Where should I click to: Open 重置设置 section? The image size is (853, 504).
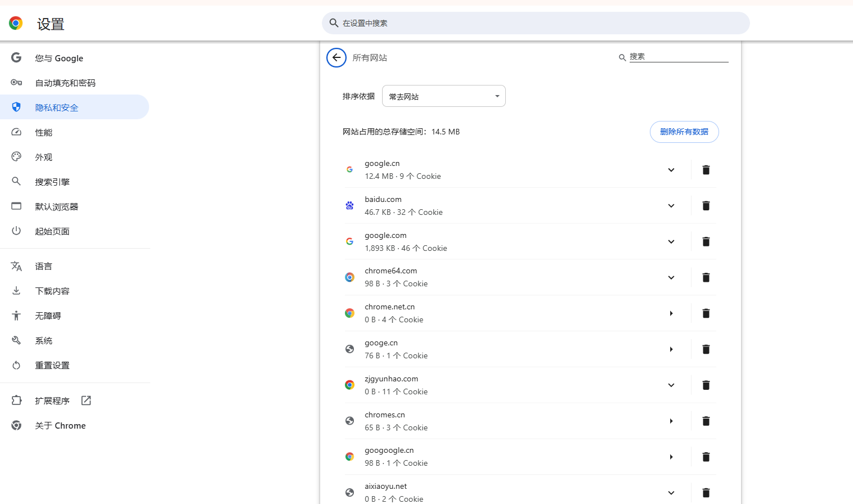74,365
